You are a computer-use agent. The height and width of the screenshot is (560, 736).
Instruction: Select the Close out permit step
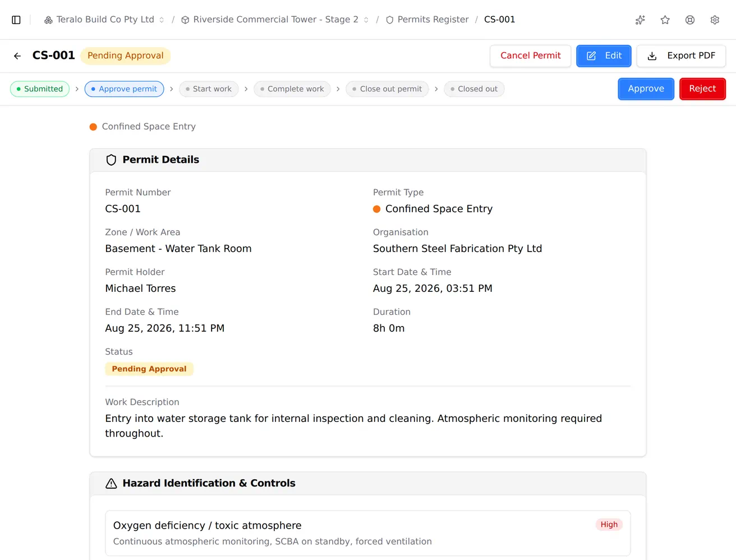387,89
